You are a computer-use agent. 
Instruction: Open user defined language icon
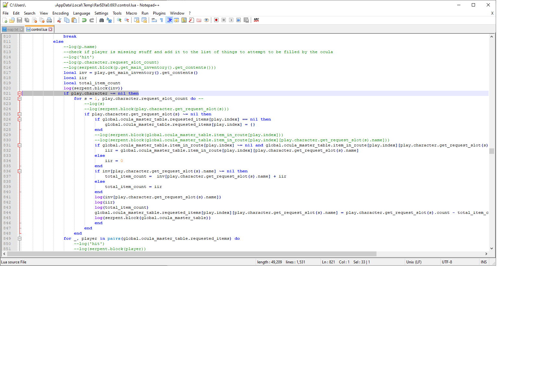177,20
